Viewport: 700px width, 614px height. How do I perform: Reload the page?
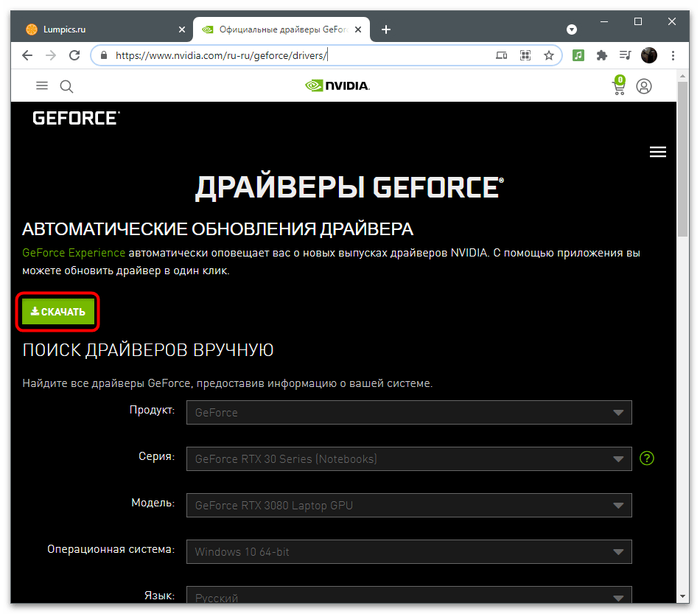point(74,55)
